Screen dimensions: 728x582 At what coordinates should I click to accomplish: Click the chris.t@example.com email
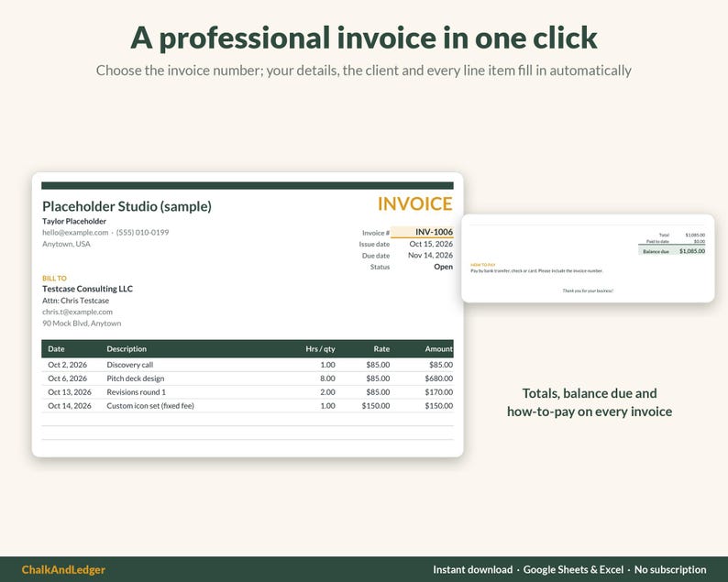(x=77, y=312)
